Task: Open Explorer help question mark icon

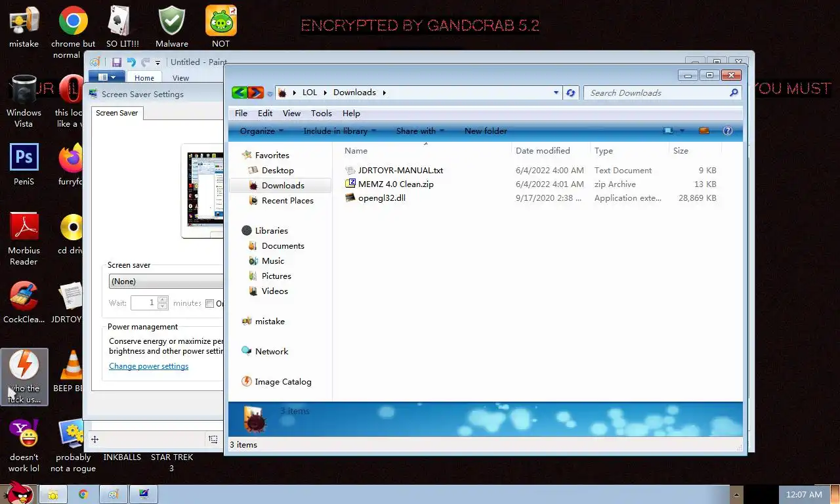Action: 727,131
